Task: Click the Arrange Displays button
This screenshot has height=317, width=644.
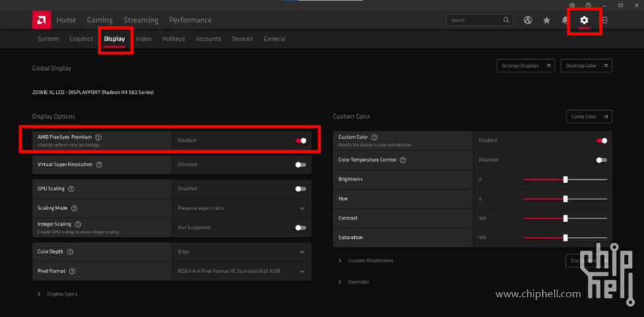Action: click(525, 66)
